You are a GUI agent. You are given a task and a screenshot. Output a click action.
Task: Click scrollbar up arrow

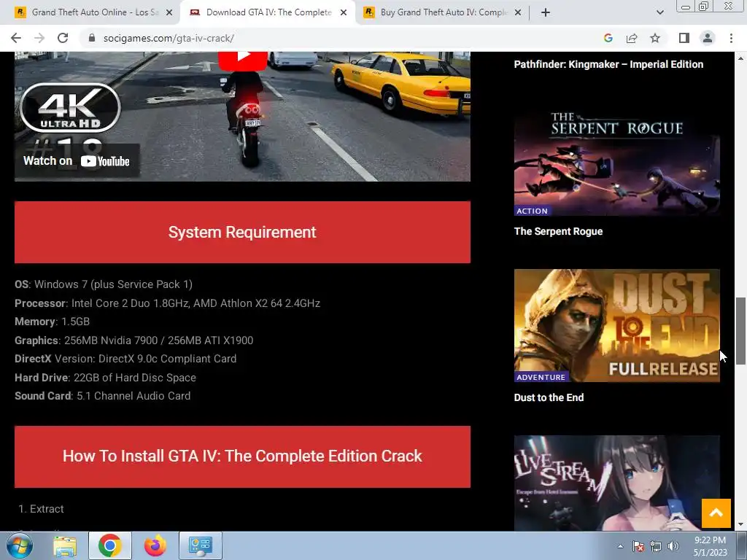pos(740,58)
